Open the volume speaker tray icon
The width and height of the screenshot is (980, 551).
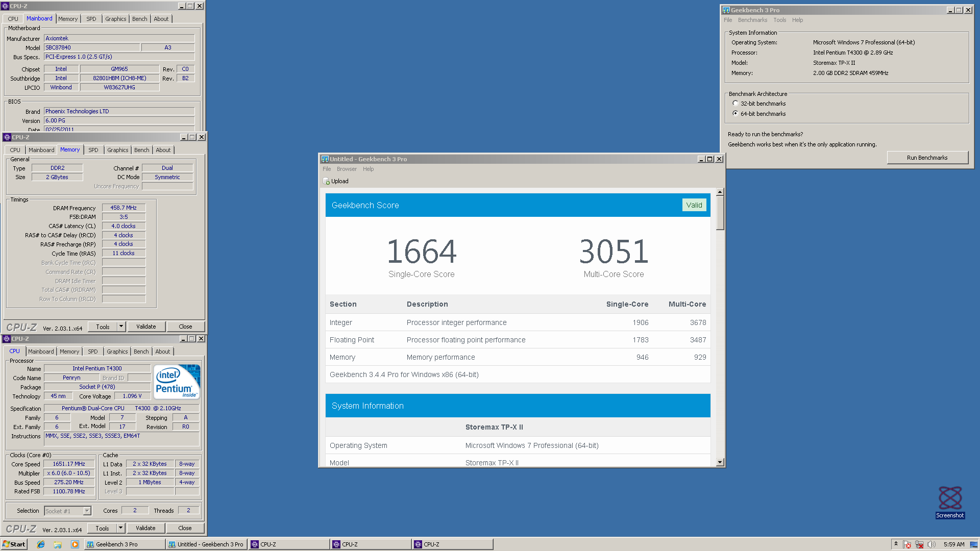pyautogui.click(x=932, y=544)
